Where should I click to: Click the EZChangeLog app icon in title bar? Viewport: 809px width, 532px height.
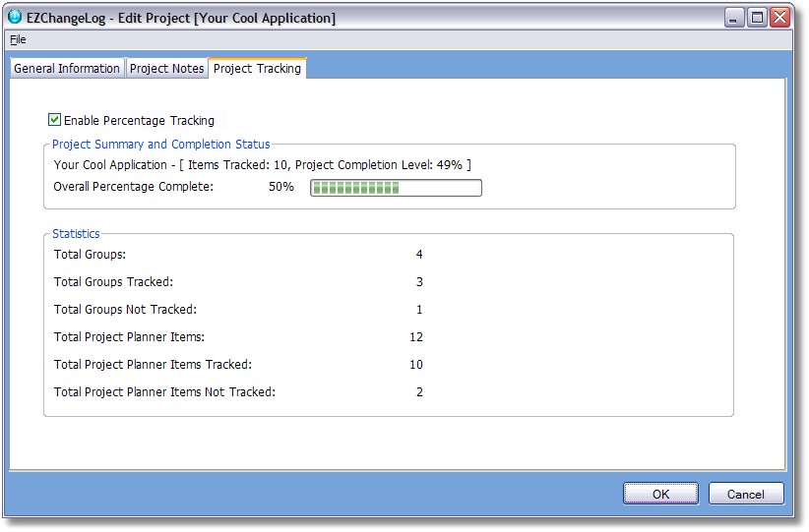tap(15, 17)
